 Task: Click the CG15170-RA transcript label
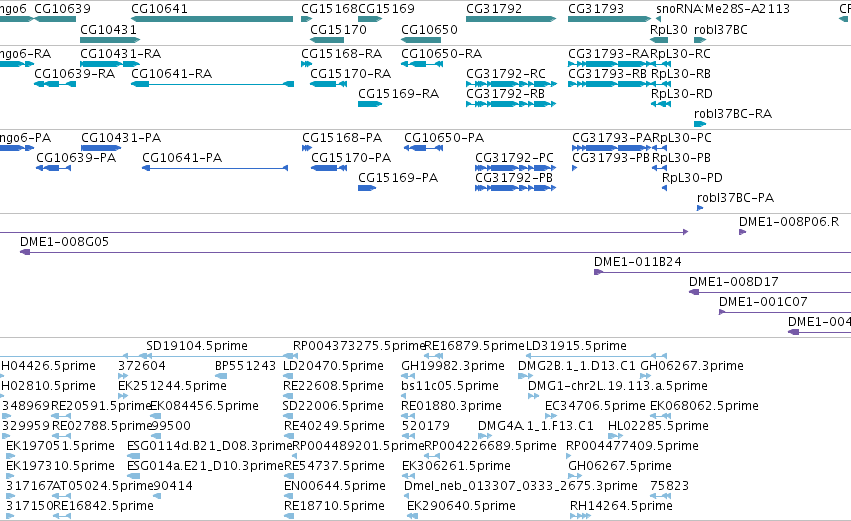pos(350,74)
